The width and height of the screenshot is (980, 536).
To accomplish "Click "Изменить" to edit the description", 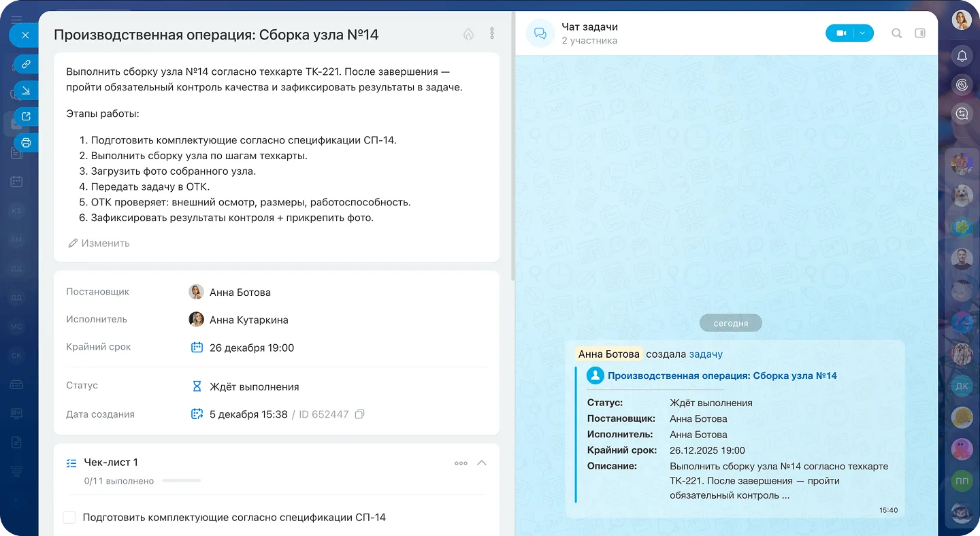I will [x=99, y=244].
